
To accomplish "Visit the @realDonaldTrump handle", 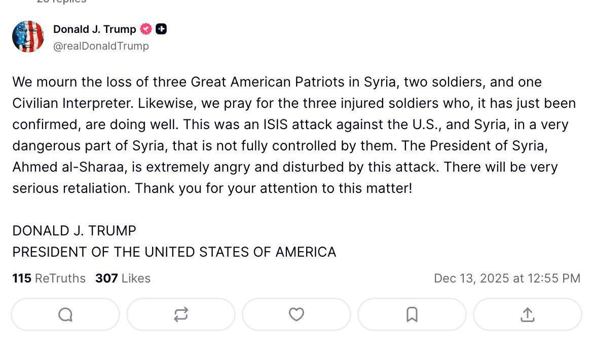I will (x=101, y=46).
